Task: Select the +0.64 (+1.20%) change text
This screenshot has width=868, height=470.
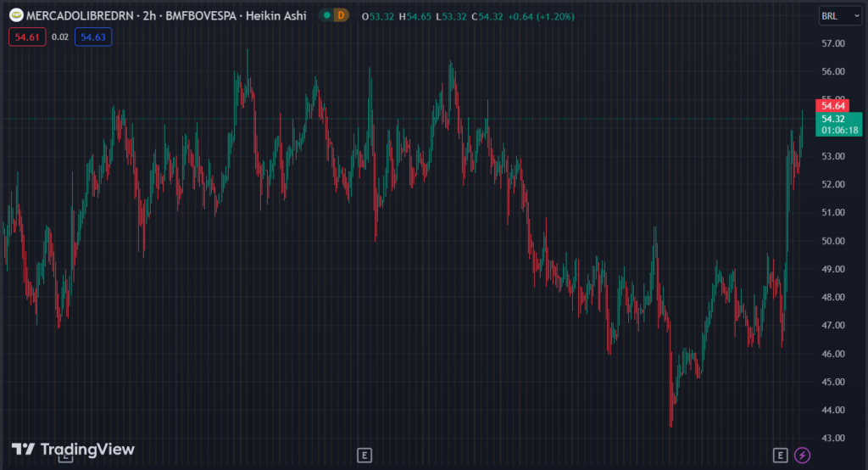Action: click(x=541, y=17)
